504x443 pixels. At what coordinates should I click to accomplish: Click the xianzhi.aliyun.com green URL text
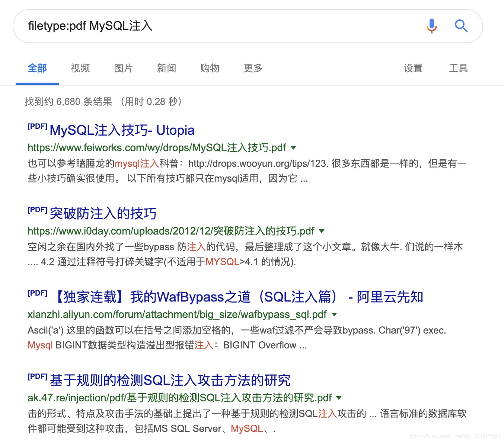pyautogui.click(x=177, y=315)
